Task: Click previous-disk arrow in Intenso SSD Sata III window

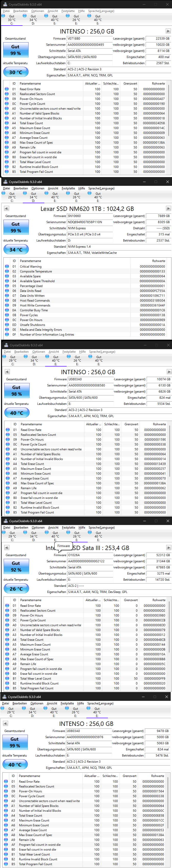Action: pos(7,547)
